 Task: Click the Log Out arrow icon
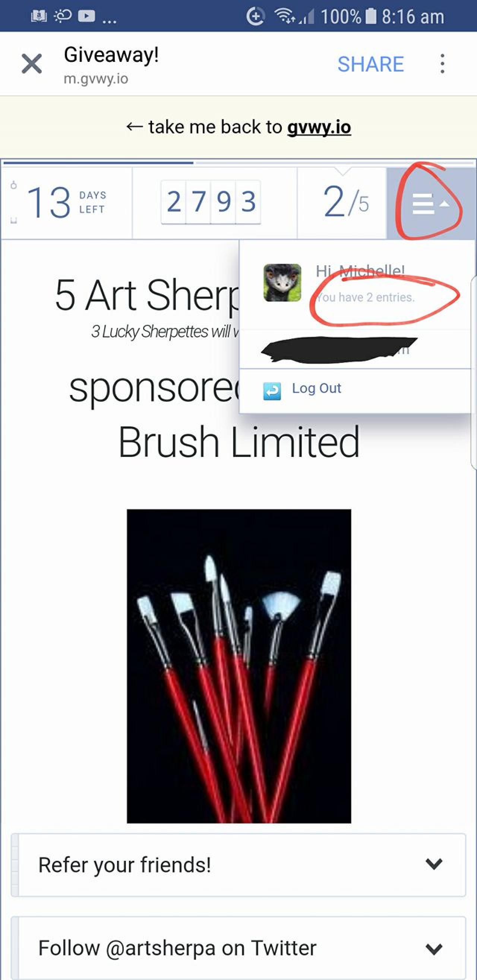click(272, 391)
